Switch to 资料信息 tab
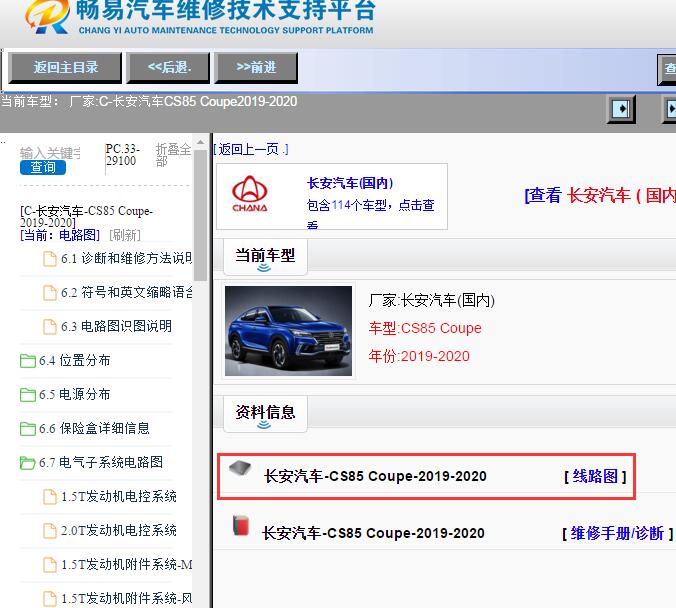Viewport: 676px width, 608px height. [x=265, y=414]
